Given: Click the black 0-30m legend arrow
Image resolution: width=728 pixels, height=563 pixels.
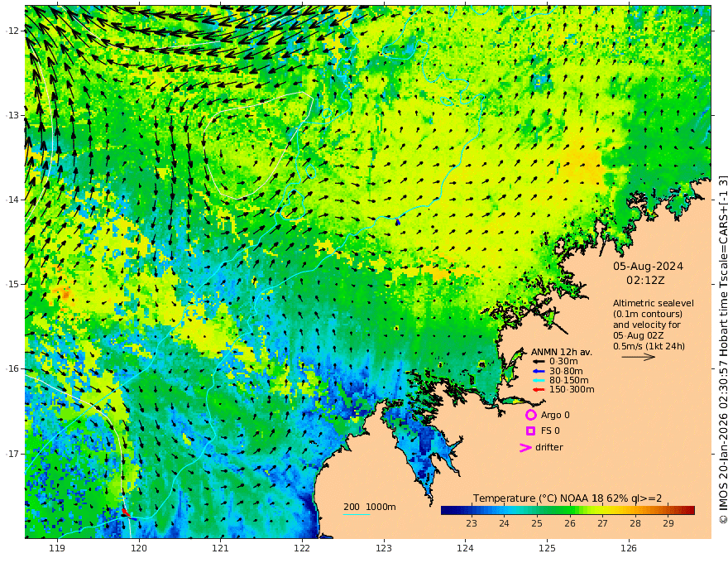Looking at the screenshot, I should [538, 362].
